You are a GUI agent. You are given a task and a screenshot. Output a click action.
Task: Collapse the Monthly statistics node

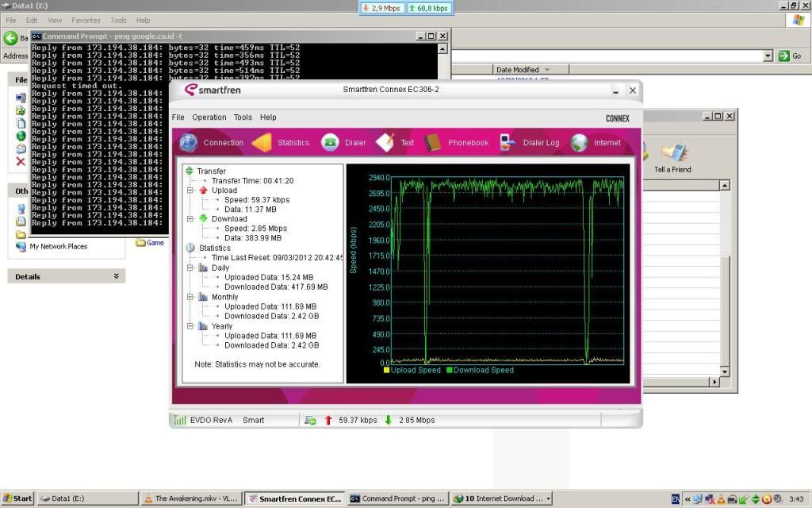click(x=190, y=297)
